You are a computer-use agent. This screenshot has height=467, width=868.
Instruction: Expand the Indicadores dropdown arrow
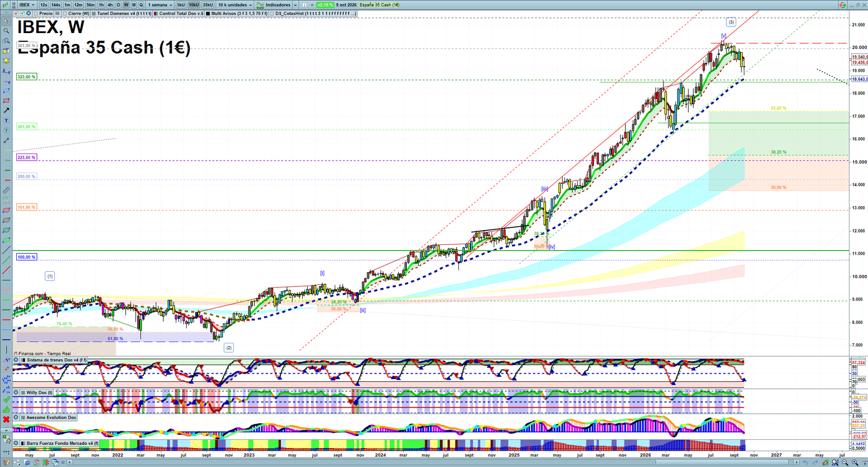[x=295, y=5]
